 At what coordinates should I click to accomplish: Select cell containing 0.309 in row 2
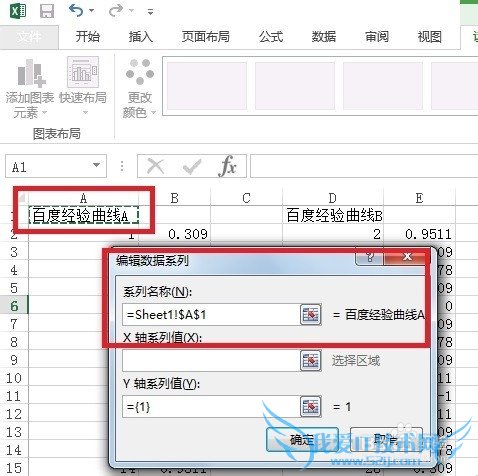click(x=175, y=234)
